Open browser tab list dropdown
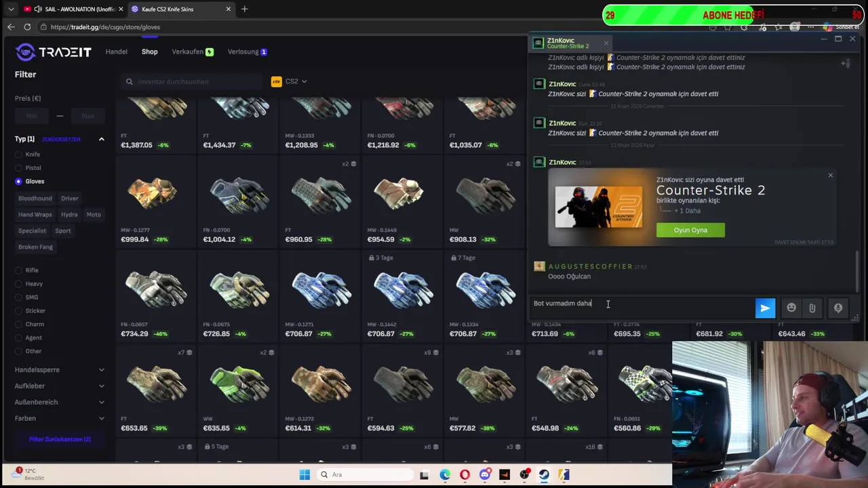The height and width of the screenshot is (488, 868). (x=11, y=9)
